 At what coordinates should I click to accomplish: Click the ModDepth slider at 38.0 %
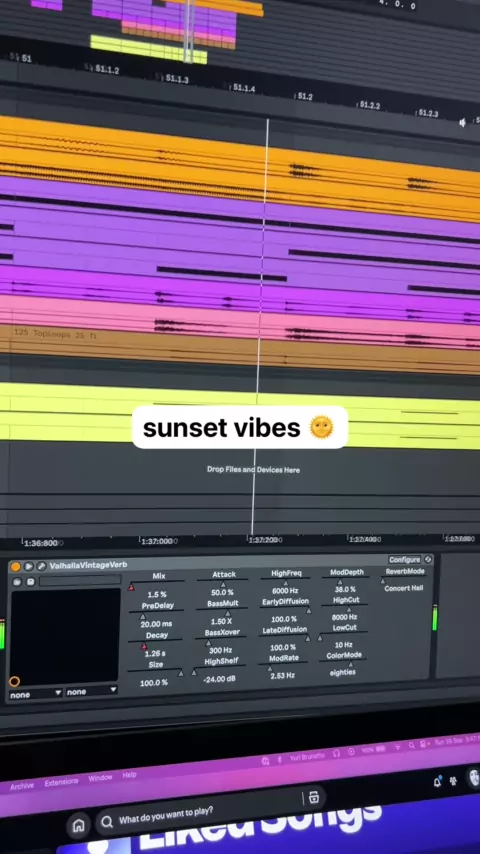[345, 581]
